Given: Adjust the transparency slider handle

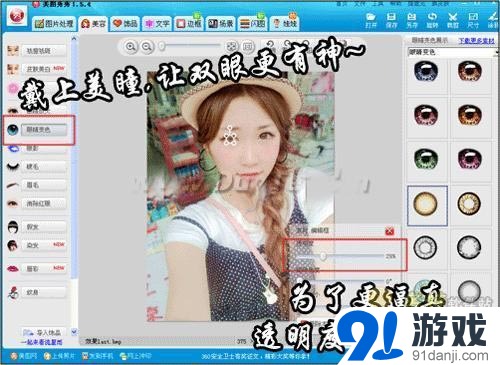Looking at the screenshot, I should [x=323, y=256].
